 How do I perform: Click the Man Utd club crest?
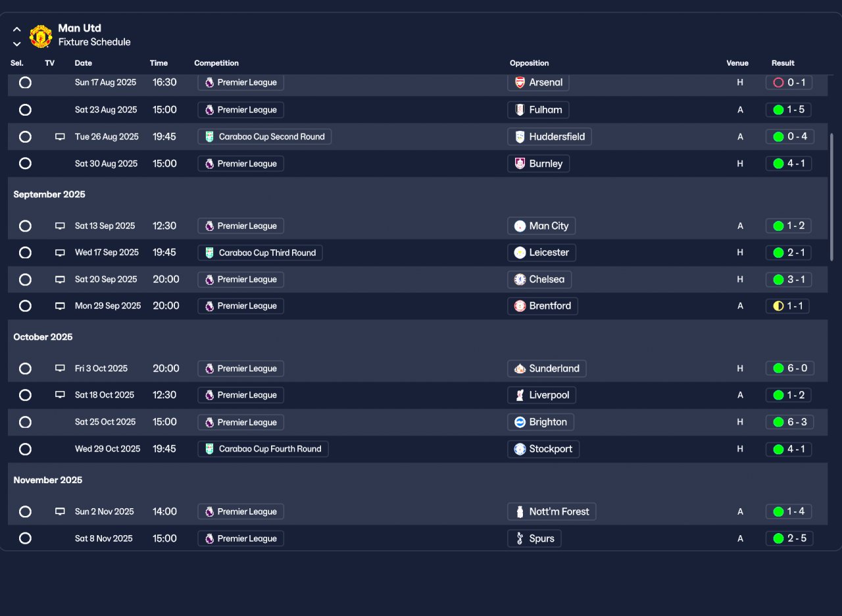[41, 36]
